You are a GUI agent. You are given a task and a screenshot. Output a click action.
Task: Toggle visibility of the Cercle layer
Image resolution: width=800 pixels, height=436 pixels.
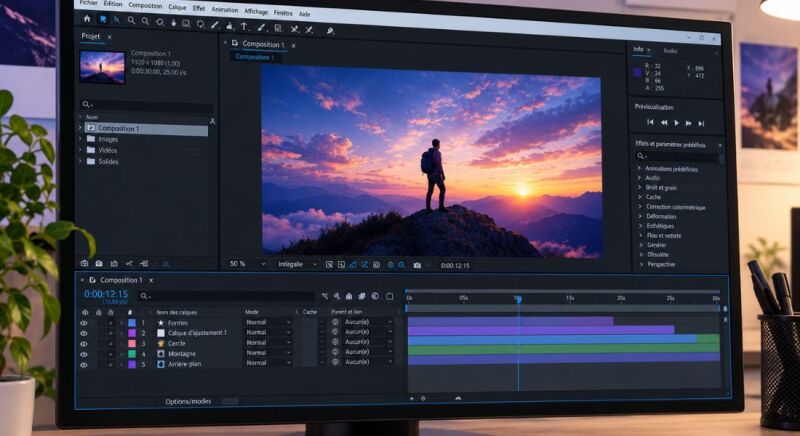[84, 344]
